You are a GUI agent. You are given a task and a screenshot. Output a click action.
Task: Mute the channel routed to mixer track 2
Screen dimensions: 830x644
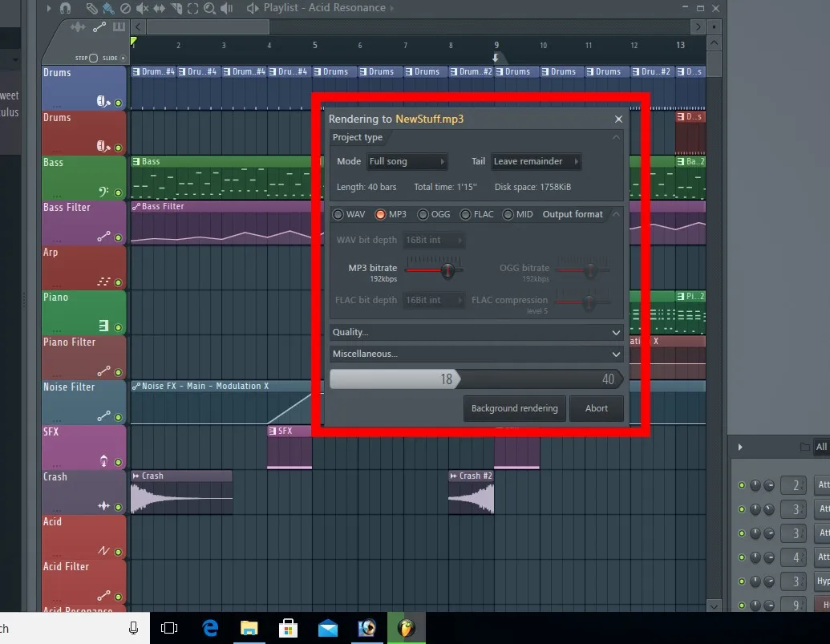click(742, 484)
